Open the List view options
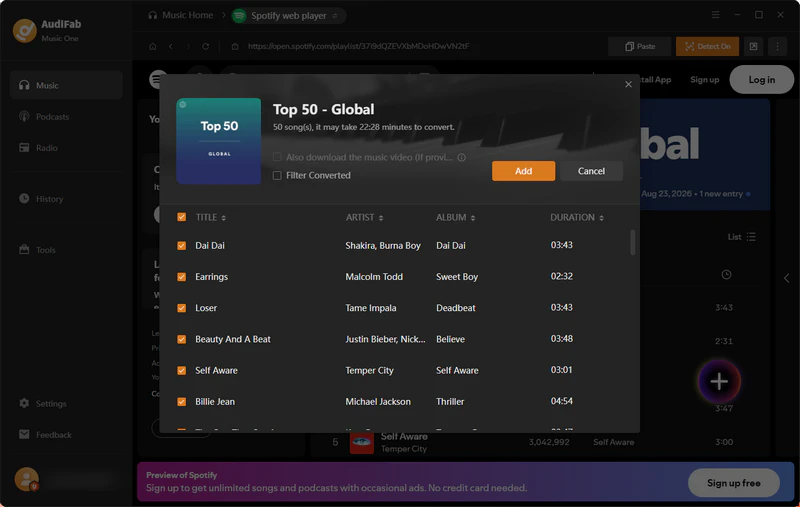 741,237
